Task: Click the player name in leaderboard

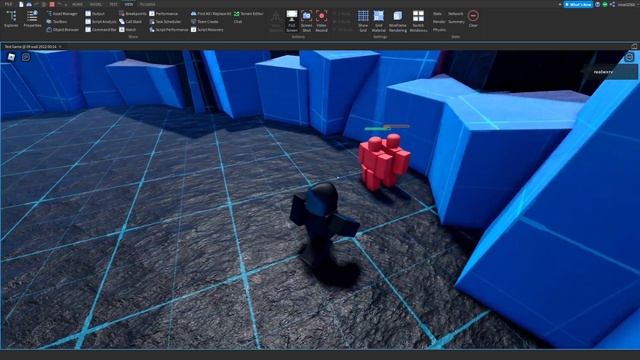Action: click(x=603, y=72)
